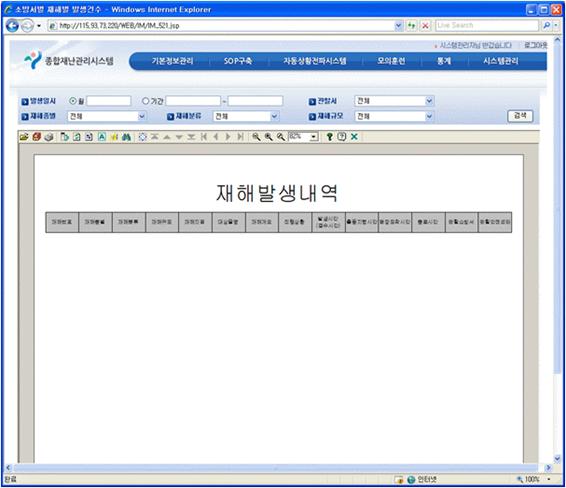Viewport: 566px width, 488px height.
Task: Click the open folder icon in report toolbar
Action: tap(24, 137)
